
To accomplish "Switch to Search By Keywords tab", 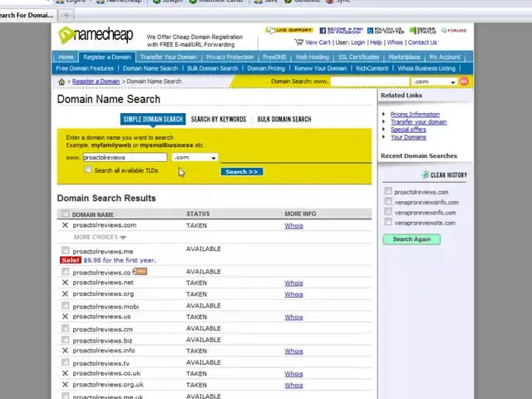I will pyautogui.click(x=219, y=120).
